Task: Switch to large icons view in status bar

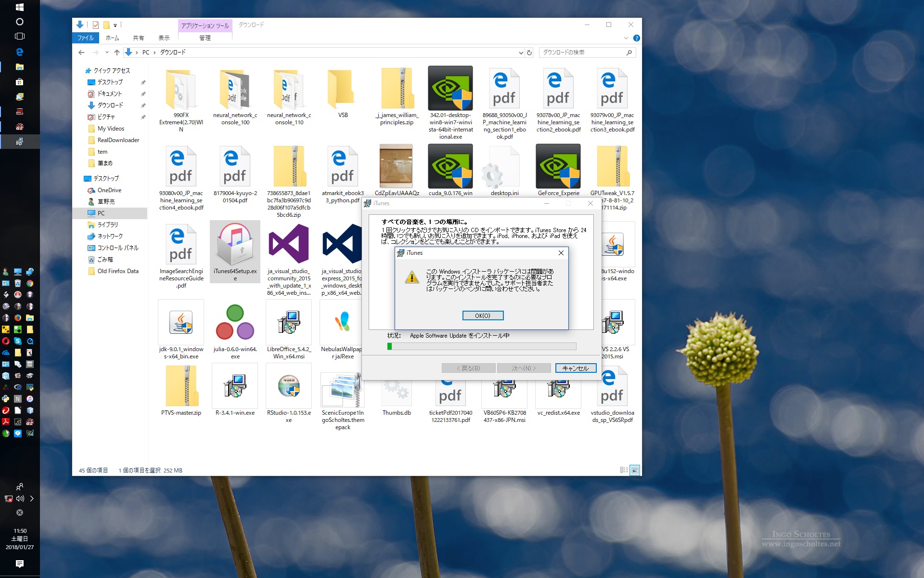Action: (x=635, y=470)
